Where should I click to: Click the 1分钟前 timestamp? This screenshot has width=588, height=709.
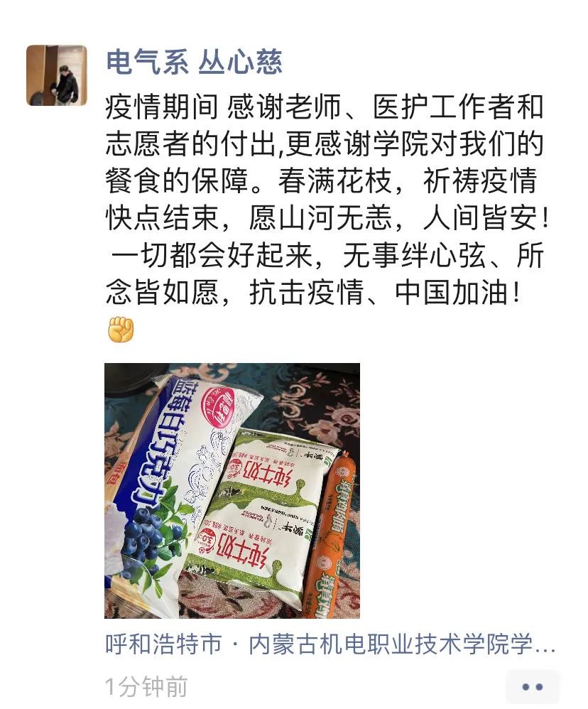146,687
